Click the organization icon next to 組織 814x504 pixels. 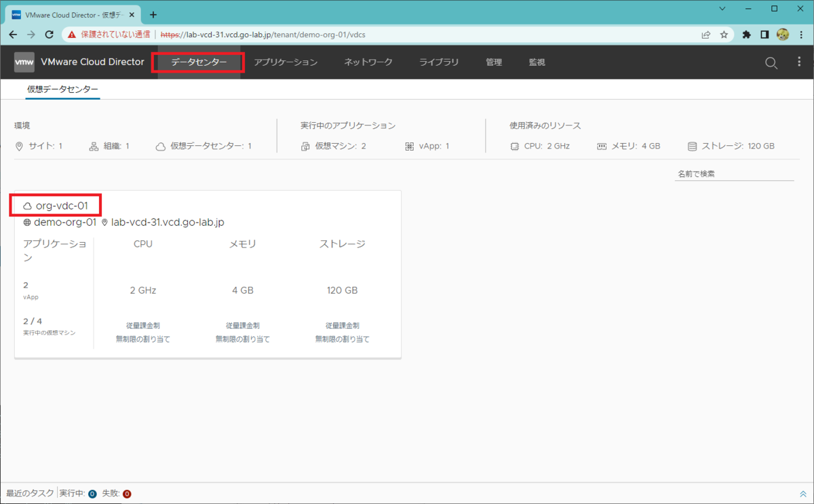[x=94, y=146]
